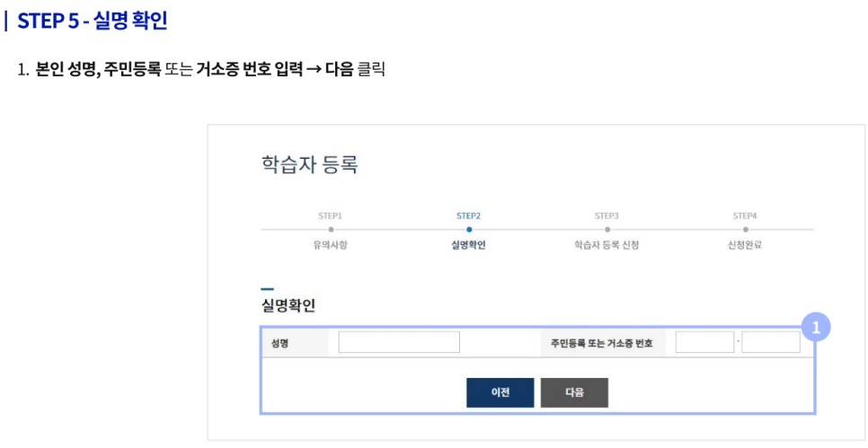868x448 pixels.
Task: Click the bold 실명확인 section heading above form
Action: (x=288, y=305)
